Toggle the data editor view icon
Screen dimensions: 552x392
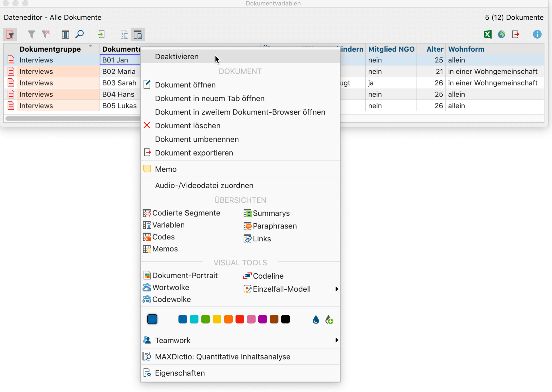[138, 34]
